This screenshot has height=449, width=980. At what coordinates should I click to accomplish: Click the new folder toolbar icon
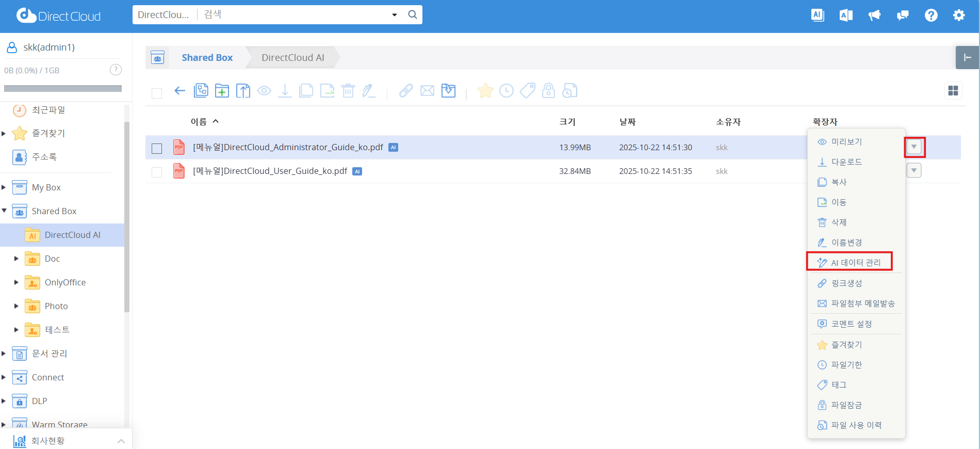(x=222, y=91)
